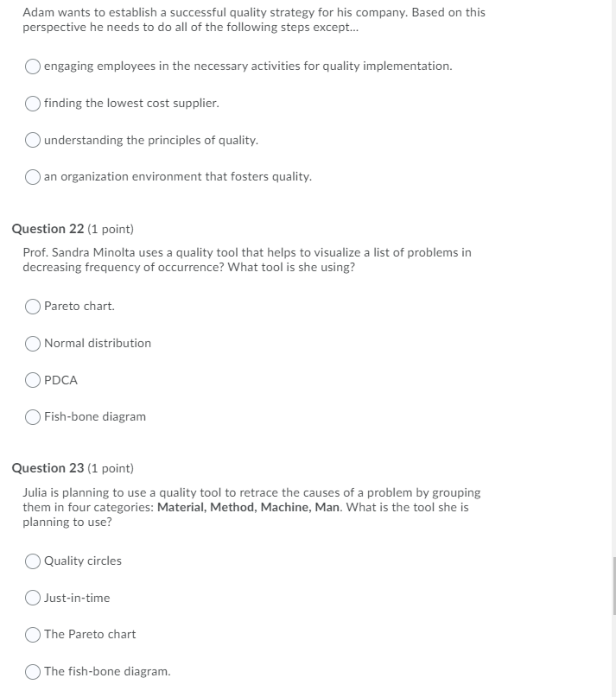This screenshot has width=616, height=697.
Task: Pick 'an organization environment that fosters quality'
Action: coord(32,176)
